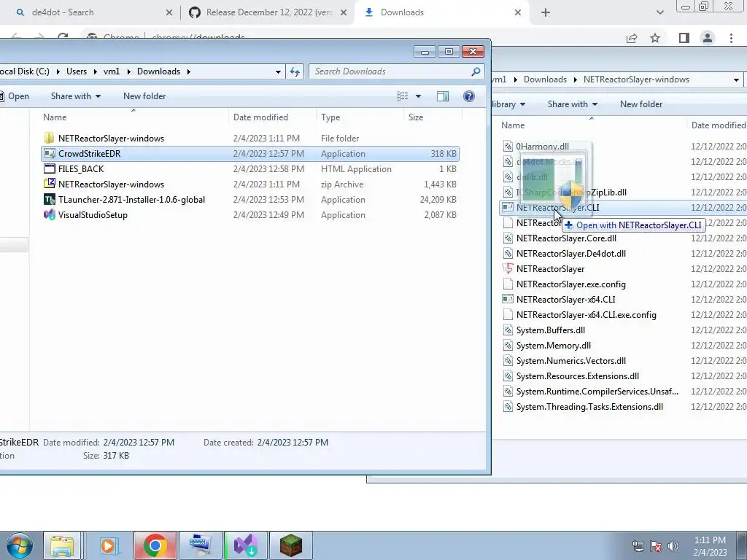Click New folder in NETReactorSlayer window
Image resolution: width=747 pixels, height=560 pixels.
pos(640,104)
